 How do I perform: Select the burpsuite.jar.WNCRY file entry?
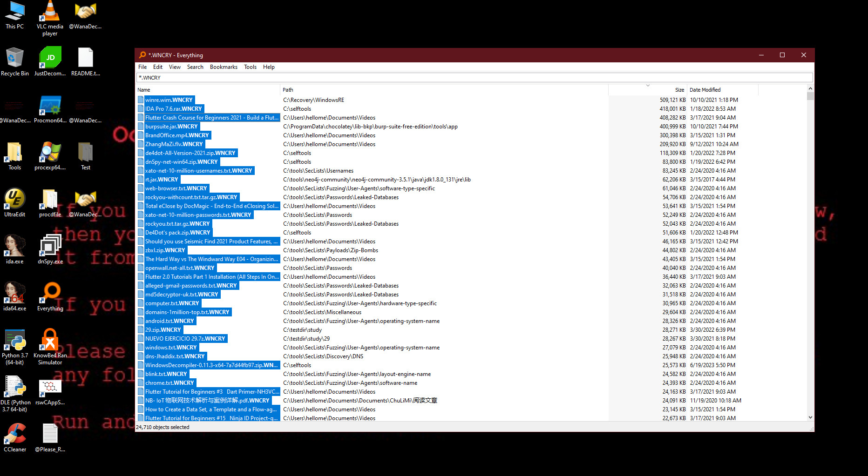point(171,127)
